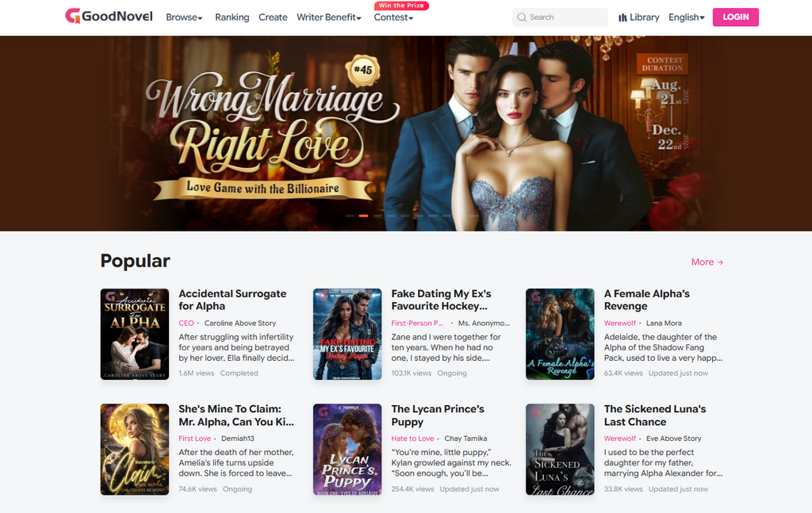812x513 pixels.
Task: Click author Ms. Anonymo...
Action: (x=485, y=323)
